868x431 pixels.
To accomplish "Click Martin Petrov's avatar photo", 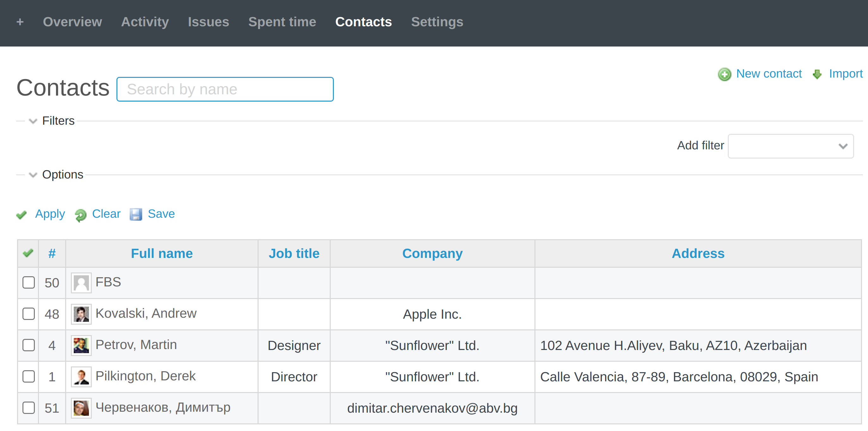I will (x=81, y=345).
